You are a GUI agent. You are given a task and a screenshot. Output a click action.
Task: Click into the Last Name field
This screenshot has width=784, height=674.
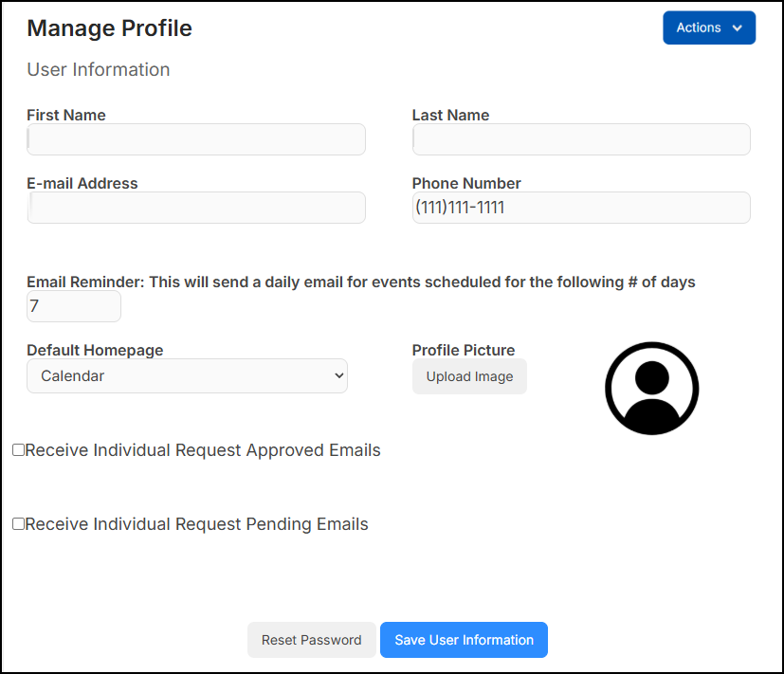[x=581, y=139]
